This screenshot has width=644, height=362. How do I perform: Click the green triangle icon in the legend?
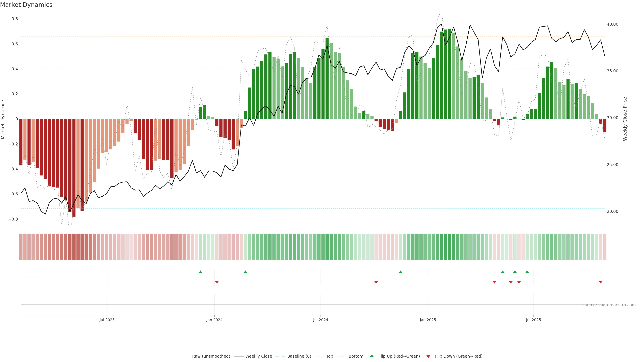tap(372, 356)
